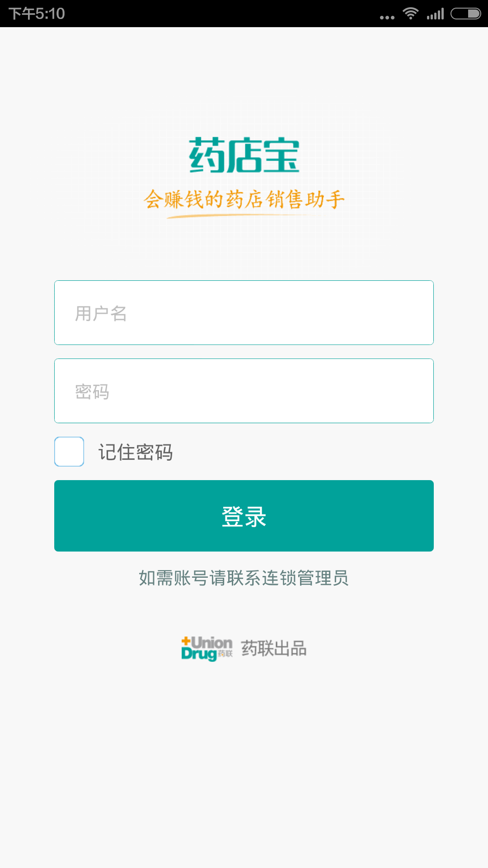Screen dimensions: 488x868
Task: Tap the orange slogan 会赚钱的药店销售助手
Action: [244, 199]
